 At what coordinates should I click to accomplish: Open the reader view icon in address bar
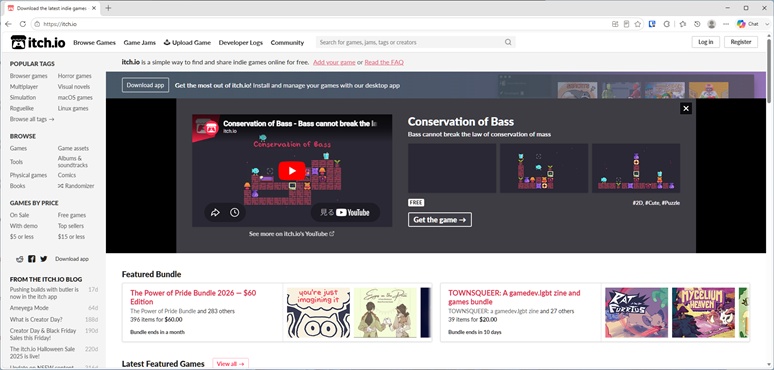(626, 24)
